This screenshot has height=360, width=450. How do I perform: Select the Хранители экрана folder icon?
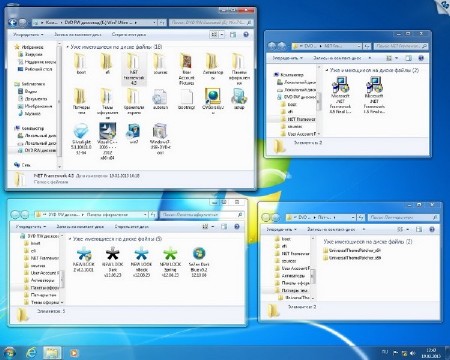point(133,101)
